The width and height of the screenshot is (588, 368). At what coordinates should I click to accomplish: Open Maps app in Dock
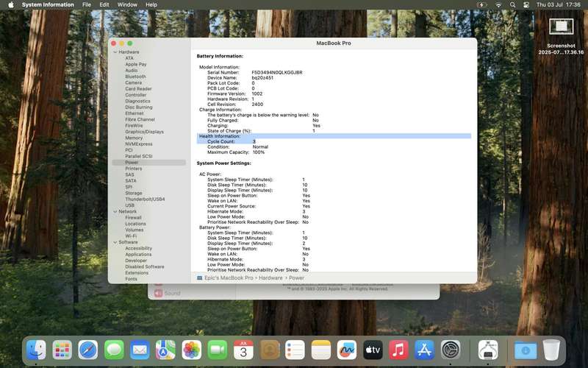click(166, 350)
